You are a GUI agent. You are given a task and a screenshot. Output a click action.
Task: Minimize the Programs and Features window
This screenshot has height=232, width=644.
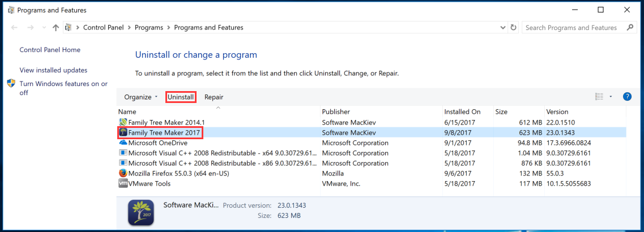[x=575, y=10]
